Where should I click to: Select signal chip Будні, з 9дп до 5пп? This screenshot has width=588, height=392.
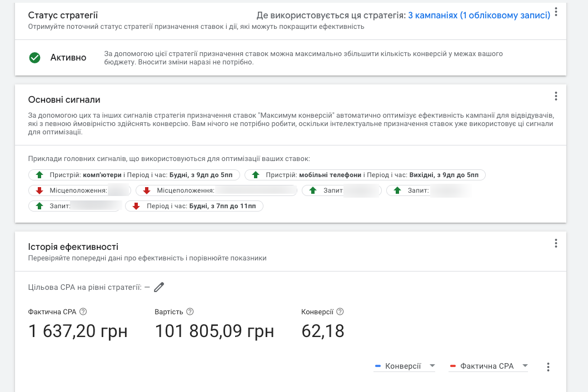point(134,175)
